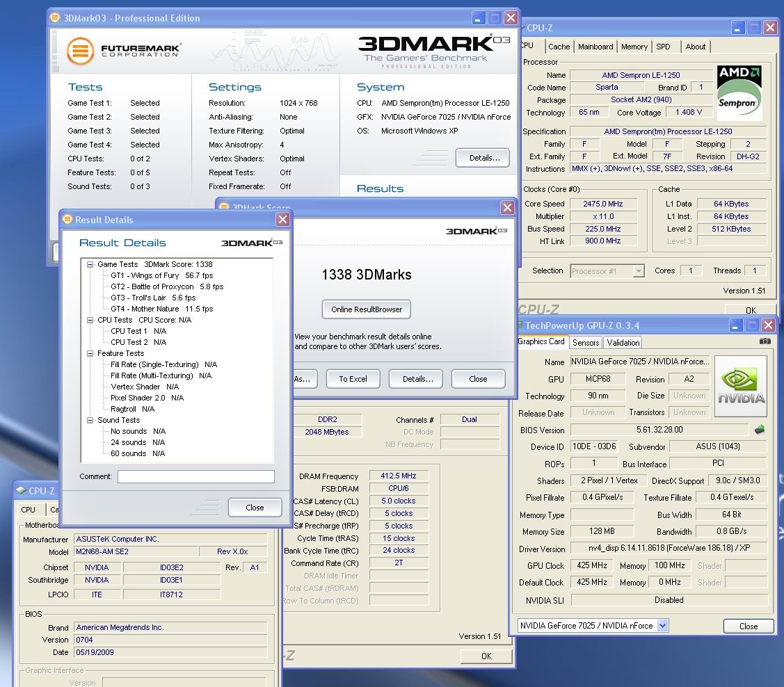Select the 24 sounds row
Image resolution: width=784 pixels, height=687 pixels.
click(x=138, y=442)
